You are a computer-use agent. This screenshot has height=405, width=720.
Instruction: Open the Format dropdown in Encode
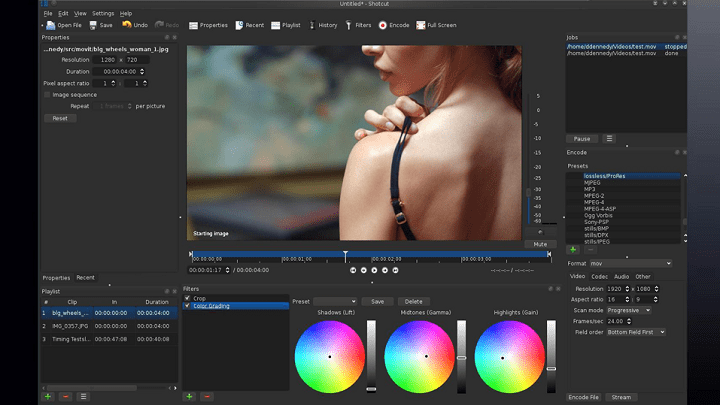point(630,263)
